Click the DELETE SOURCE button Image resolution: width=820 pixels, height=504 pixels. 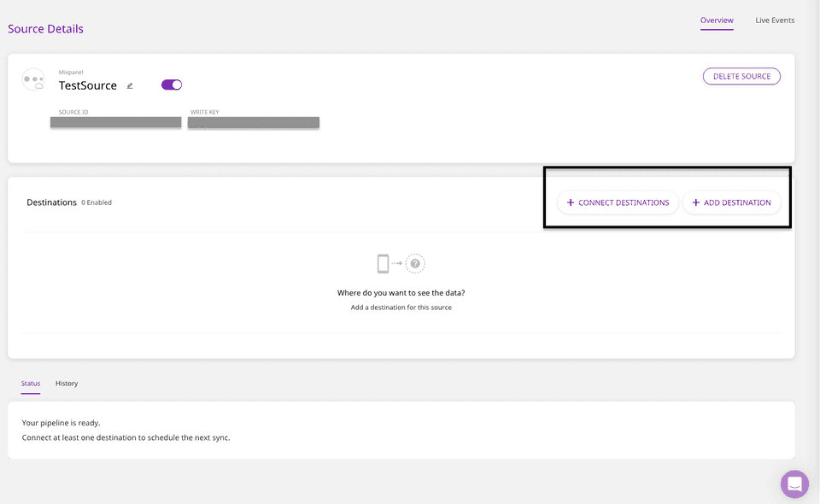coord(741,76)
